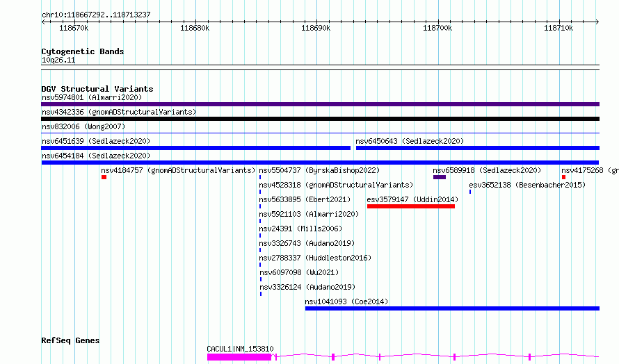Open the nsv4528318 (gnomADStructuralVariants) label

coord(336,185)
